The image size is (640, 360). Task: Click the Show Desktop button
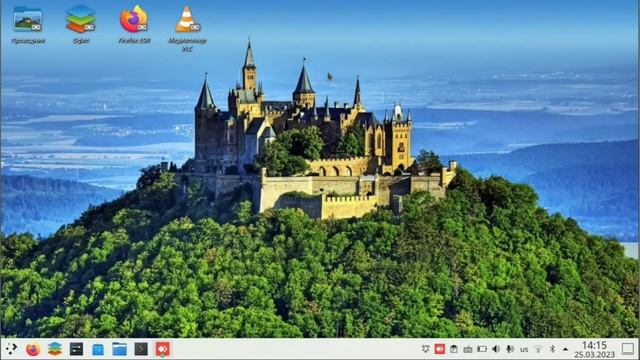628,349
